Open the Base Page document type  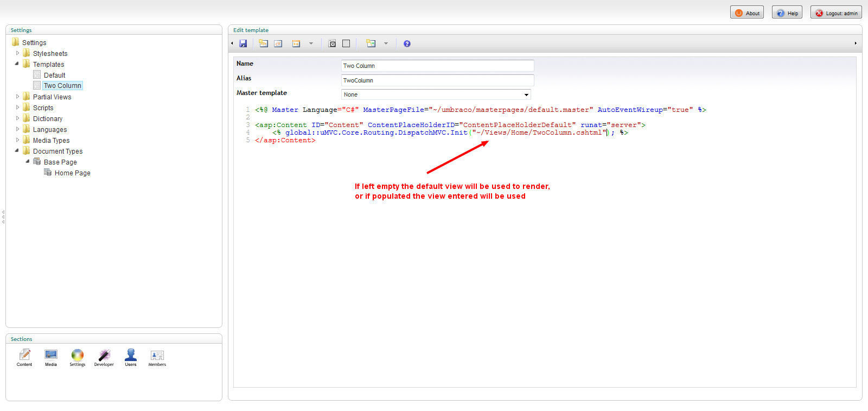click(60, 162)
